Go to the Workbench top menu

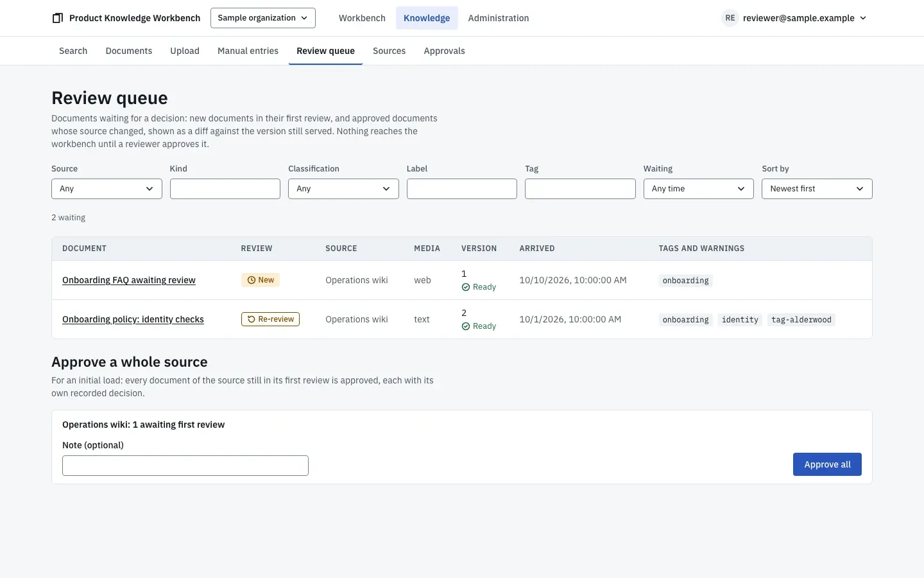pyautogui.click(x=362, y=18)
